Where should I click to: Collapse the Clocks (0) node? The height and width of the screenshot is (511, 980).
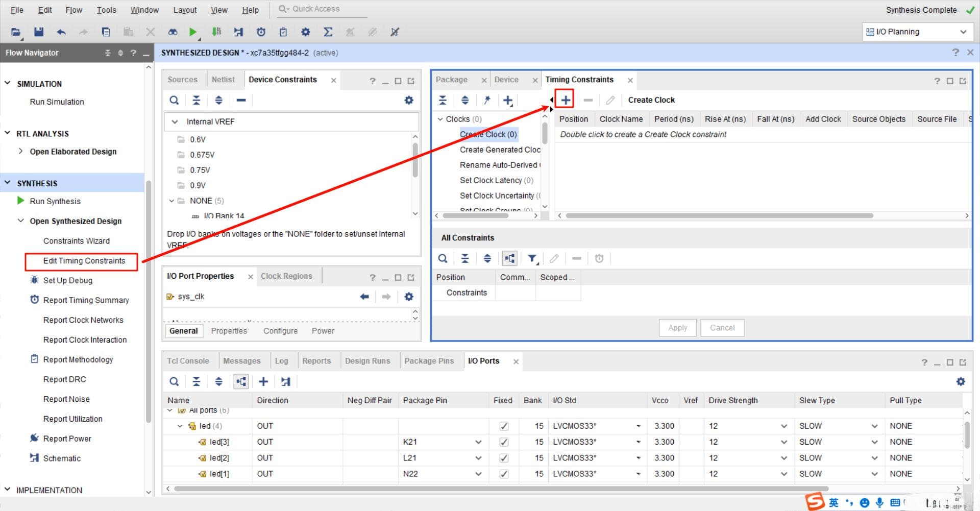440,119
